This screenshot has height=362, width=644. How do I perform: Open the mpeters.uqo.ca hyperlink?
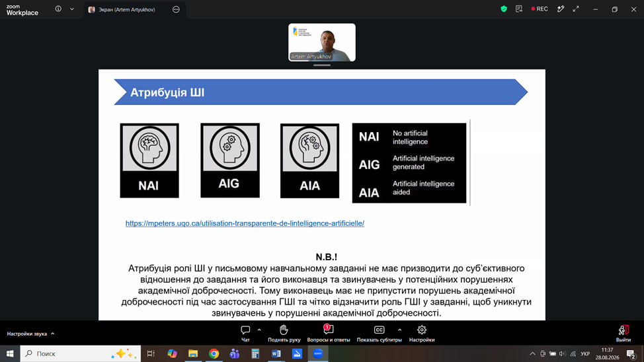(245, 223)
